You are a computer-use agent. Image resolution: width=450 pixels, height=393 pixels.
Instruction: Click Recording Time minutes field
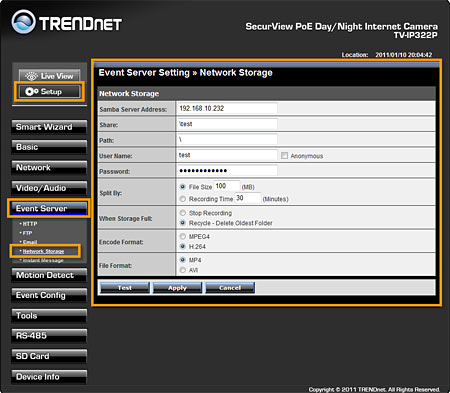[248, 198]
